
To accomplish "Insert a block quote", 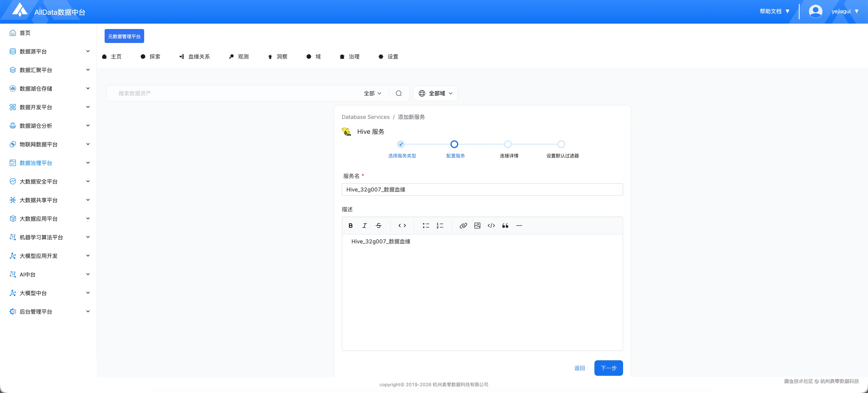I will click(x=505, y=226).
